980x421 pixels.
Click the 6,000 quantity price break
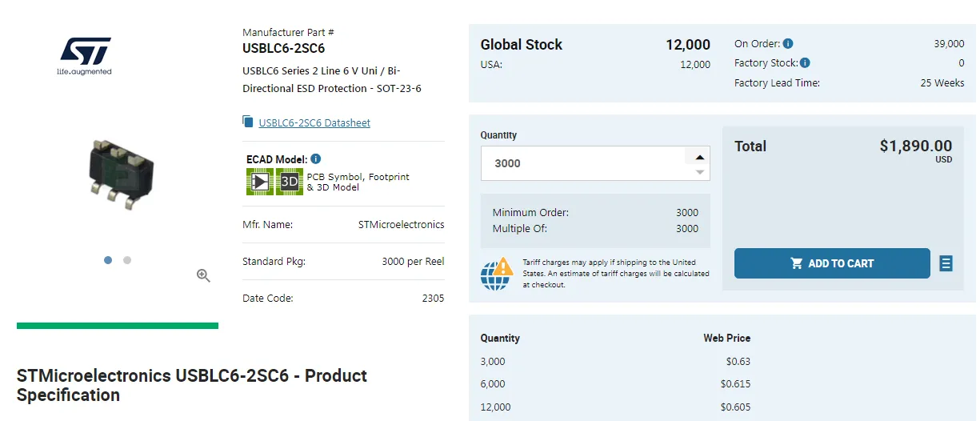[493, 384]
